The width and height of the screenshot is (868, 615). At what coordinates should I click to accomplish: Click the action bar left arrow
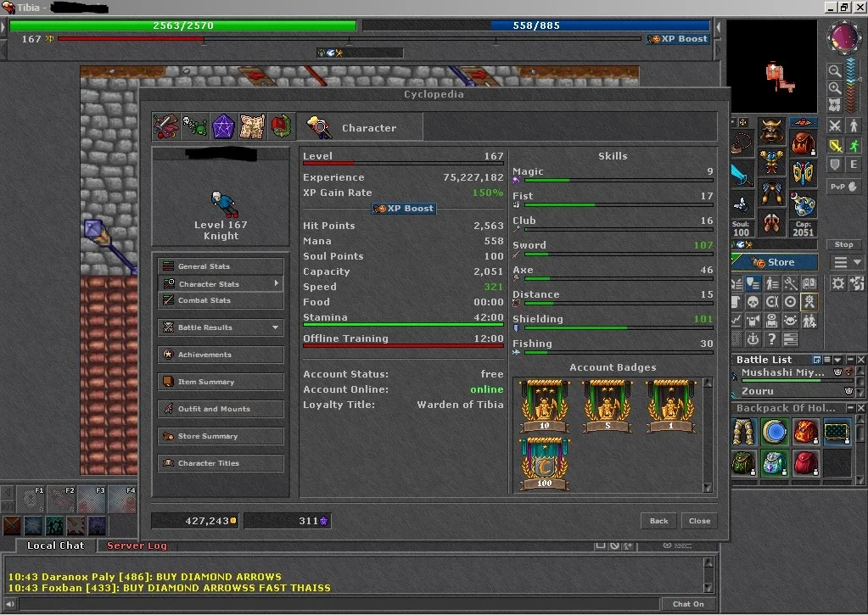pyautogui.click(x=7, y=492)
